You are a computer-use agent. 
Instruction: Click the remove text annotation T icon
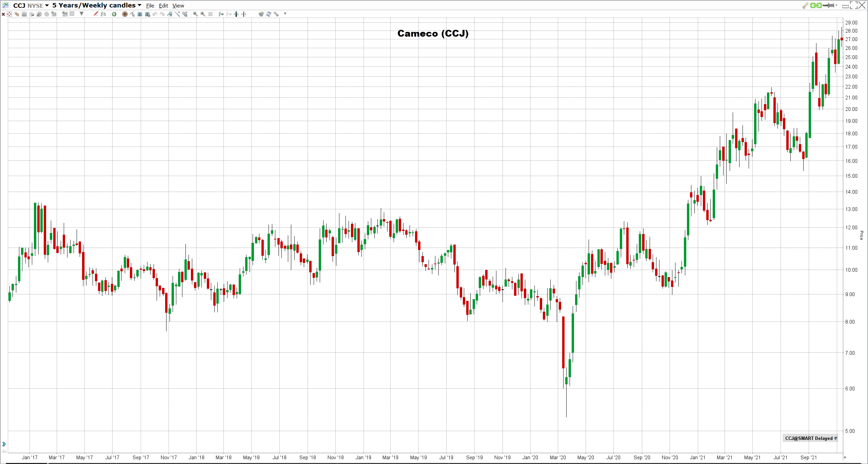147,14
